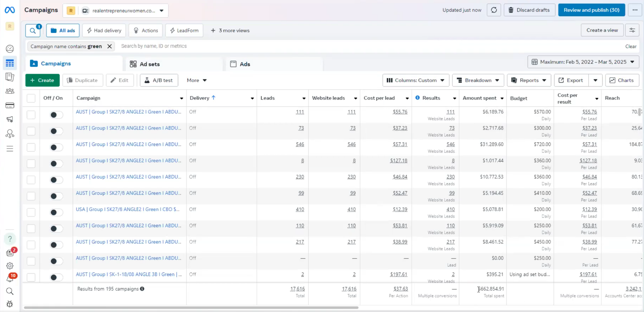
Task: Click Review and publish (30) button
Action: (591, 10)
